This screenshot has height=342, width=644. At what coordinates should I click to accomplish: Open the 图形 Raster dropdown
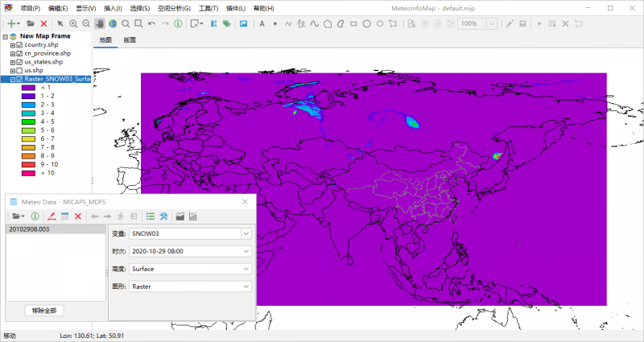pyautogui.click(x=246, y=286)
